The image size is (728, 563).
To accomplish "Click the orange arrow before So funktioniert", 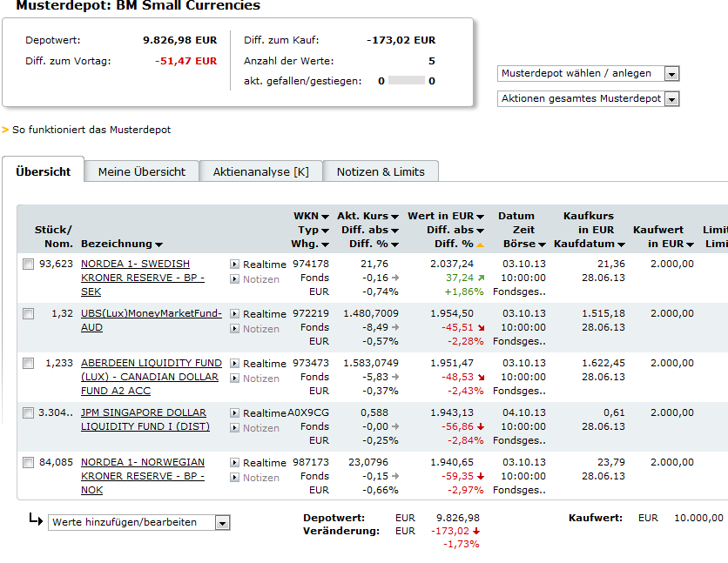I will (x=5, y=130).
